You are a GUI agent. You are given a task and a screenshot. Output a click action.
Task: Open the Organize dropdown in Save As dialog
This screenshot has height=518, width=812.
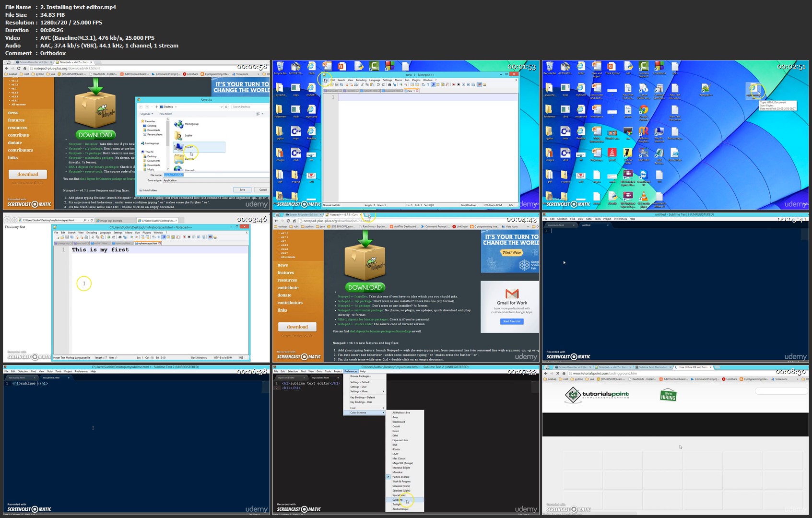click(147, 114)
